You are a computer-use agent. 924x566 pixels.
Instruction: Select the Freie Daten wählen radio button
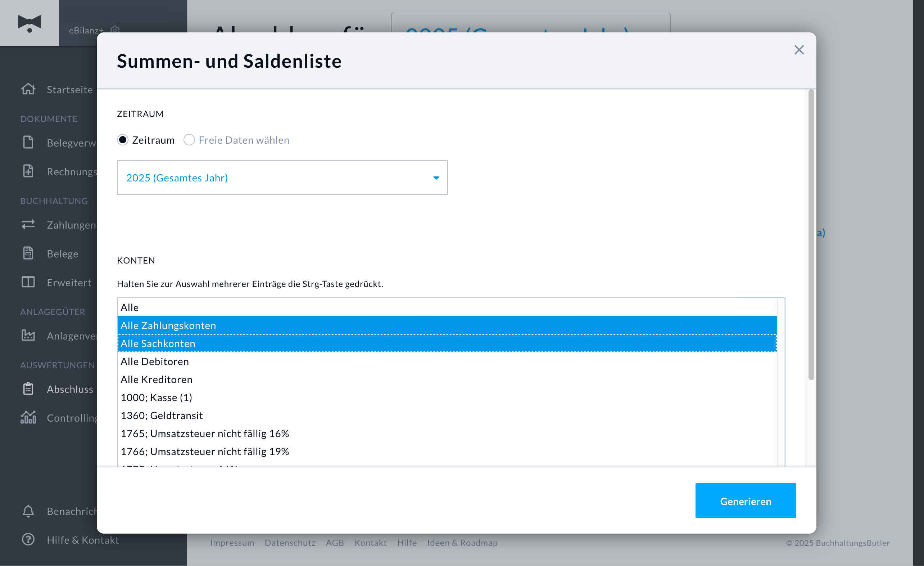click(189, 140)
